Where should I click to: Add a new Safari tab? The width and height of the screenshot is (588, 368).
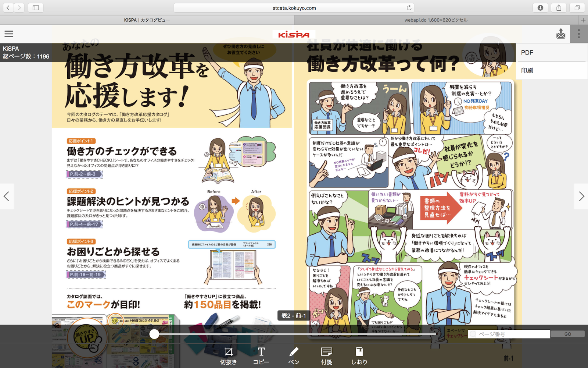pyautogui.click(x=583, y=20)
